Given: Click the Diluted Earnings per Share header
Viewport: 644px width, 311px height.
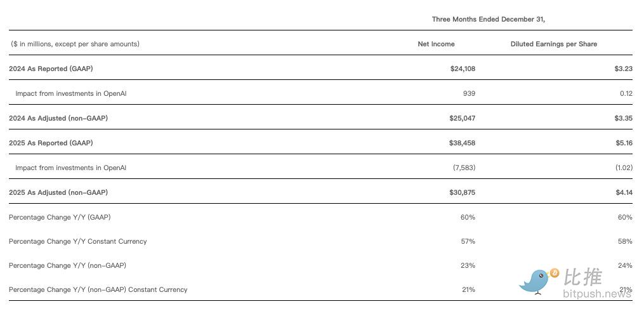Looking at the screenshot, I should 553,44.
